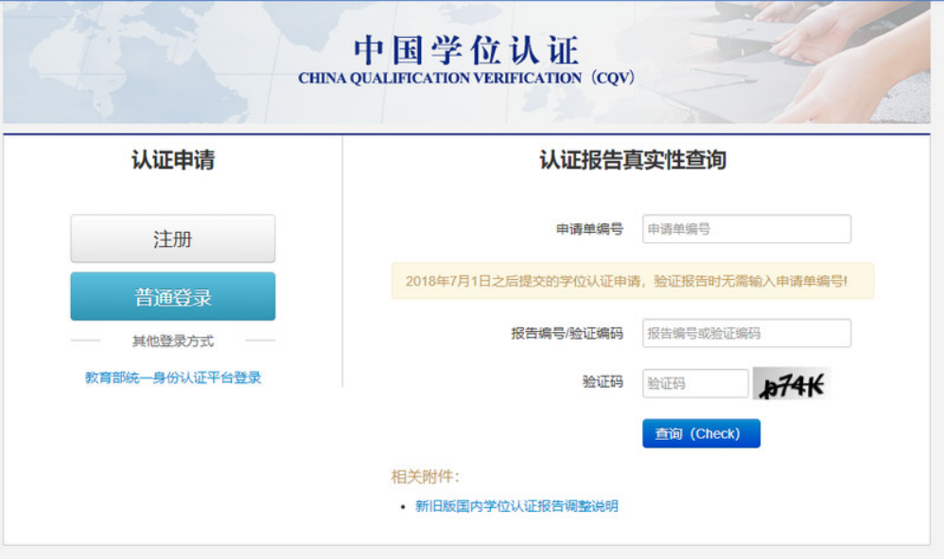Click the 验证码 field label
The image size is (944, 560).
(x=603, y=383)
